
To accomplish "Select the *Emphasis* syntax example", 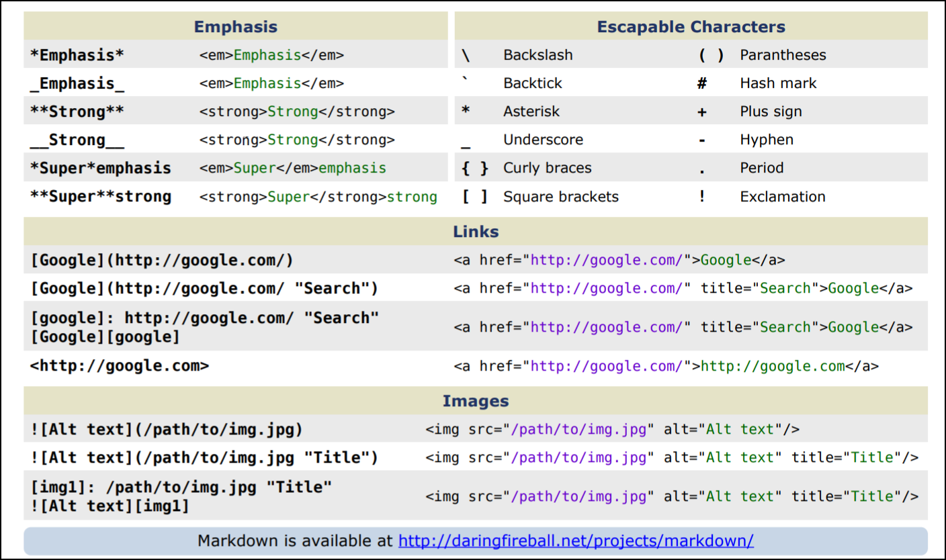I will pyautogui.click(x=77, y=55).
